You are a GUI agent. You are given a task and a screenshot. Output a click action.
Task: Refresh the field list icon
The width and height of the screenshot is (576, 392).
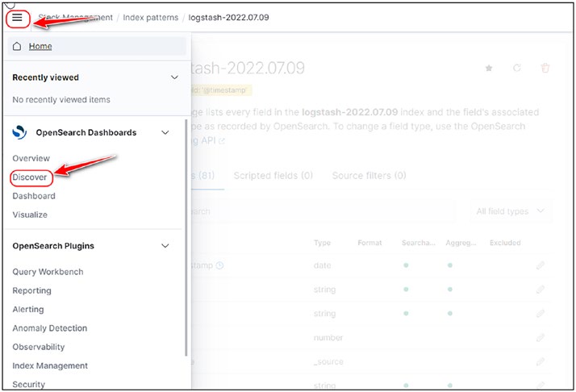[x=517, y=68]
